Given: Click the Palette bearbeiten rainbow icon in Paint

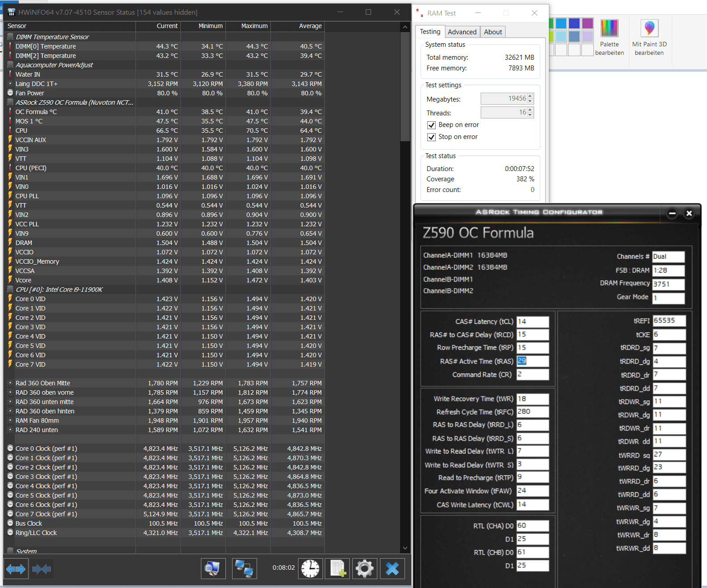Looking at the screenshot, I should 609,28.
